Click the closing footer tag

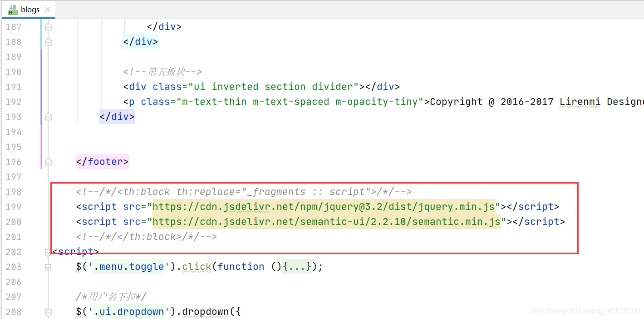[103, 162]
